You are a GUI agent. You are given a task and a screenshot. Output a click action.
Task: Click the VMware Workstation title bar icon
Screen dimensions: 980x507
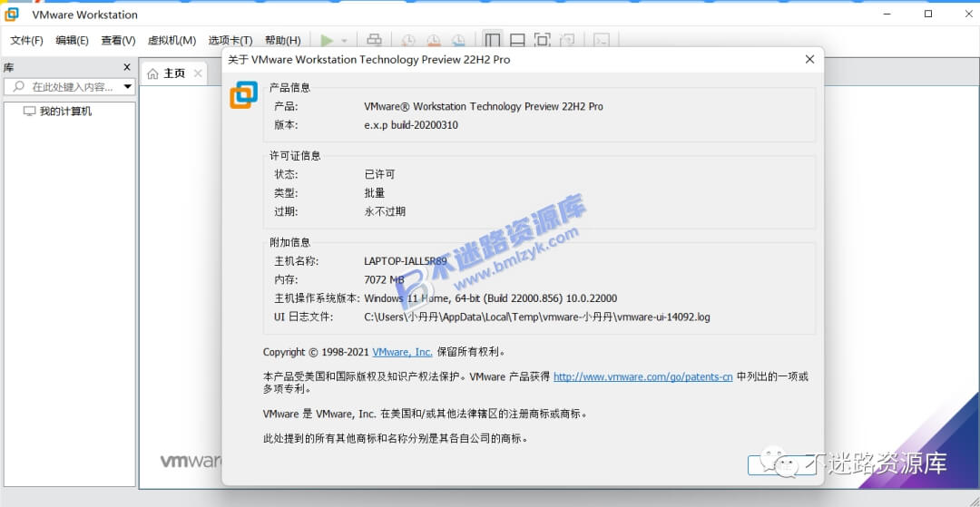pyautogui.click(x=11, y=15)
